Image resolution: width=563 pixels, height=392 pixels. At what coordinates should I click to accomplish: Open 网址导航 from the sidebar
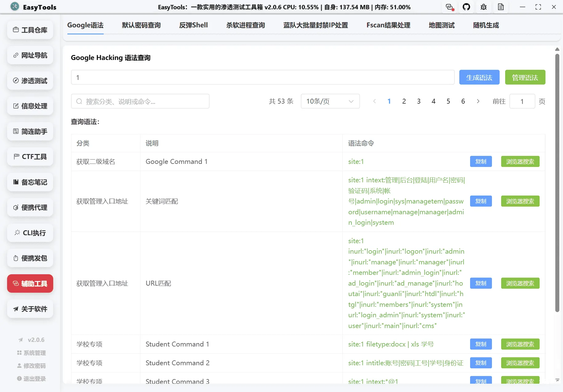click(30, 55)
